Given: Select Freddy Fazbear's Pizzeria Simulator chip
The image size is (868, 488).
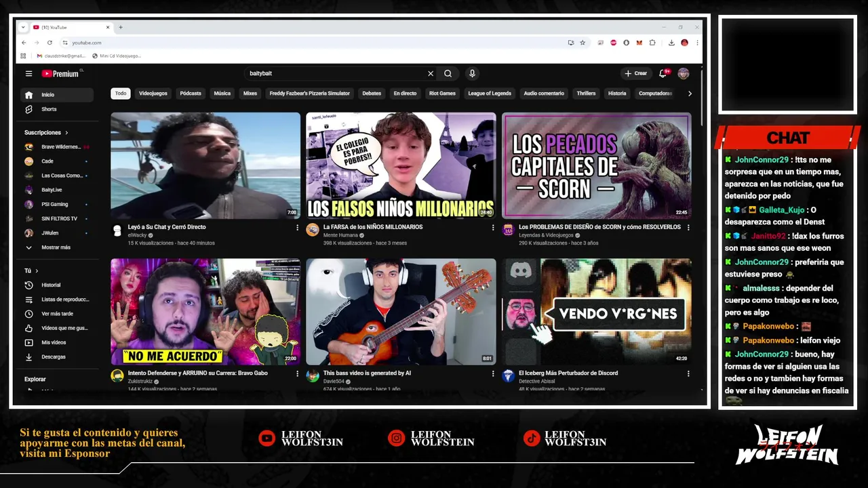Looking at the screenshot, I should pyautogui.click(x=310, y=94).
